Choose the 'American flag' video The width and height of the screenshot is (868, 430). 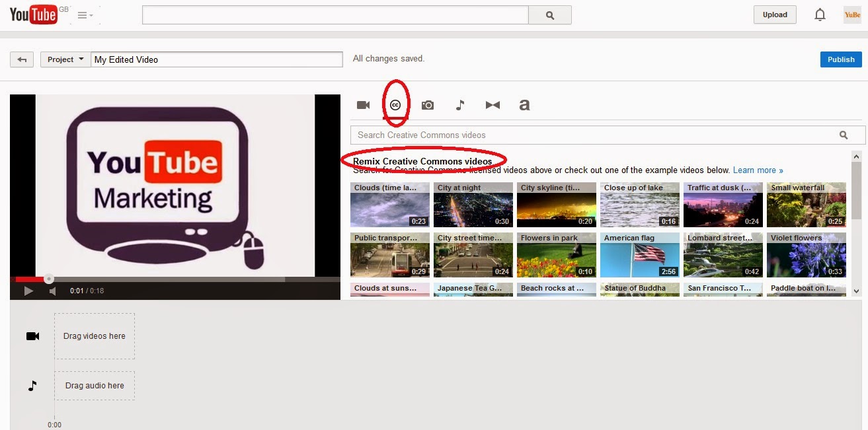[640, 255]
